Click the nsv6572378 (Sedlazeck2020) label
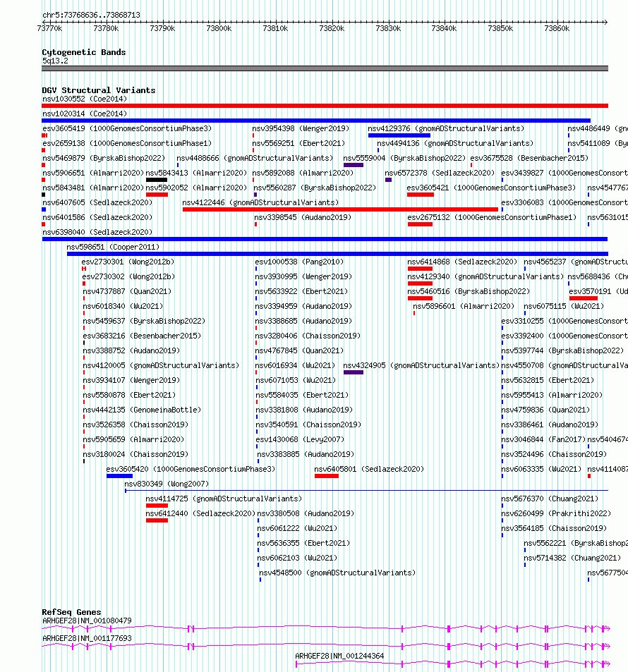628x672 pixels. [440, 173]
